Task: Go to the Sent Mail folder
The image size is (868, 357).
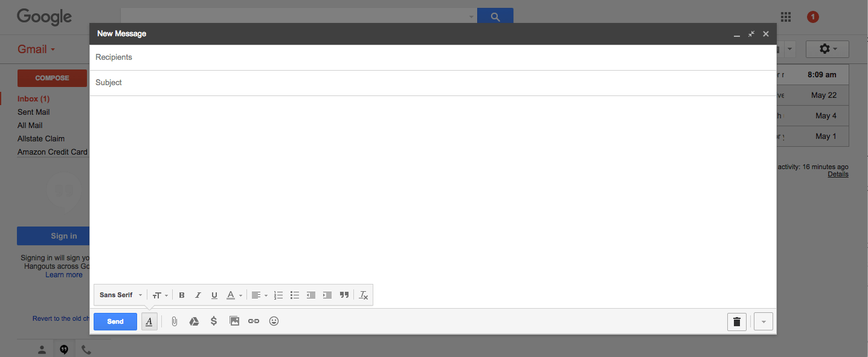Action: point(34,112)
